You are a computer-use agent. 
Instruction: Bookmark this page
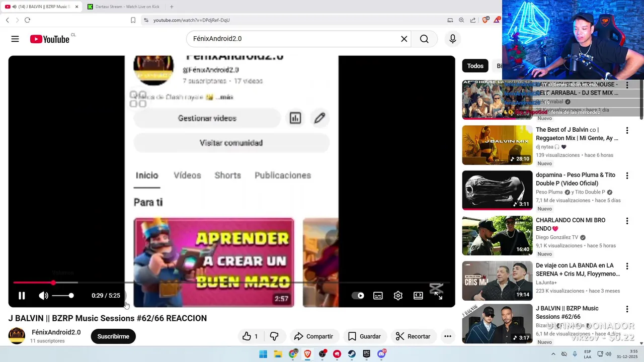pos(133,20)
